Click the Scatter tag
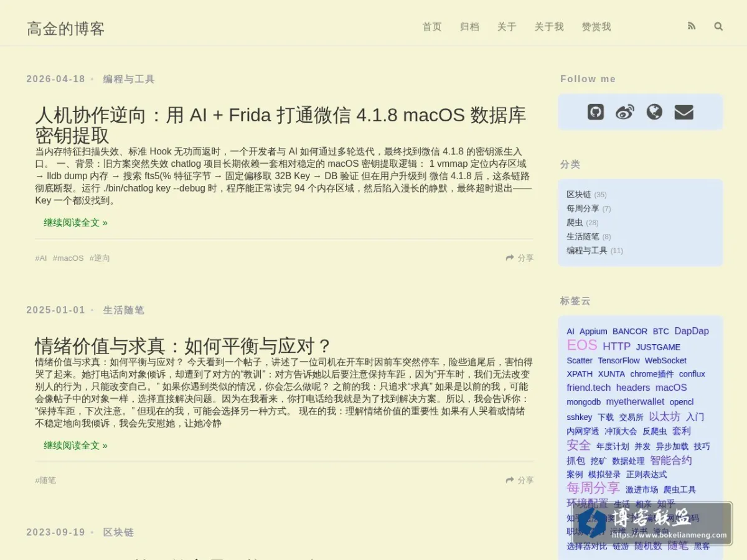The image size is (747, 560). point(580,361)
